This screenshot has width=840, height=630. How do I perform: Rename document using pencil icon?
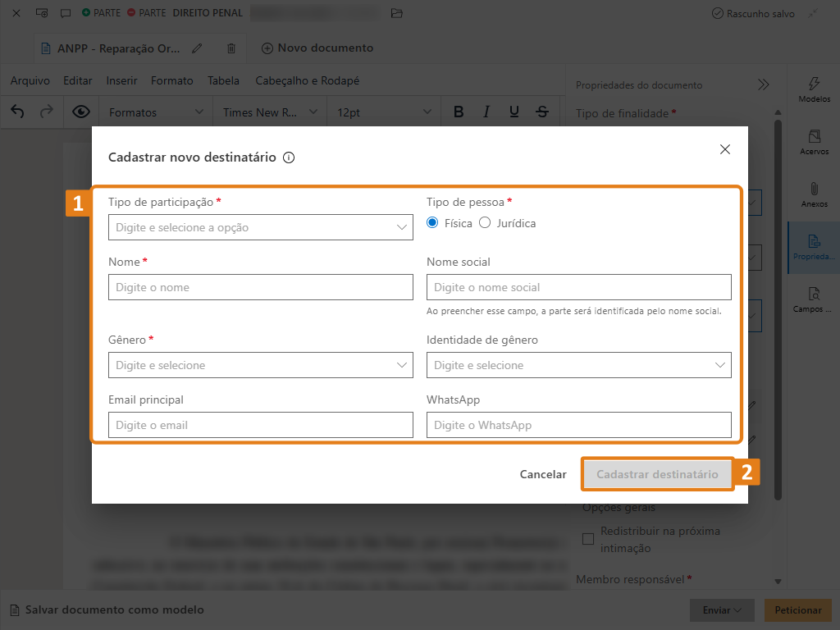point(197,48)
